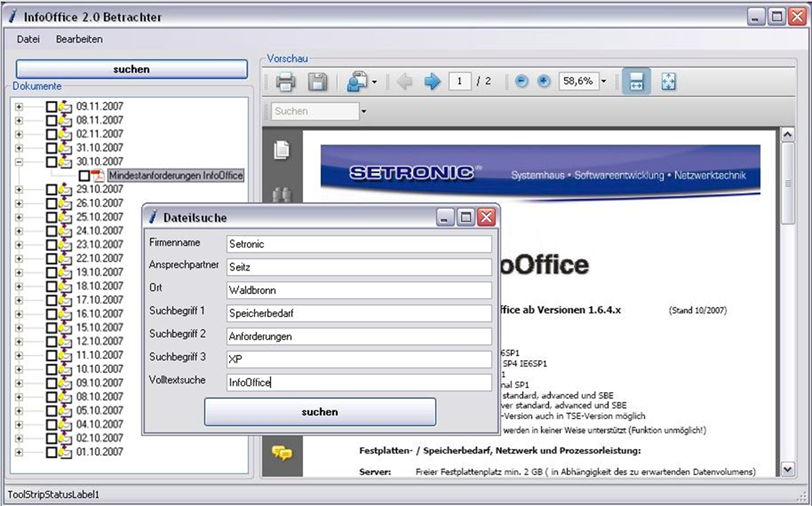Select the 24.10.2007 tree entry
Viewport: 812px width, 506px height.
point(100,230)
